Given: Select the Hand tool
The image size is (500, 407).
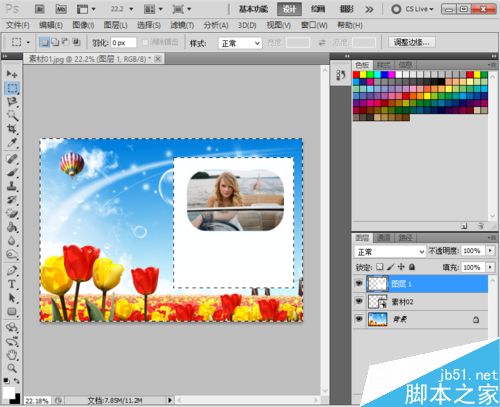Looking at the screenshot, I should pyautogui.click(x=12, y=355).
